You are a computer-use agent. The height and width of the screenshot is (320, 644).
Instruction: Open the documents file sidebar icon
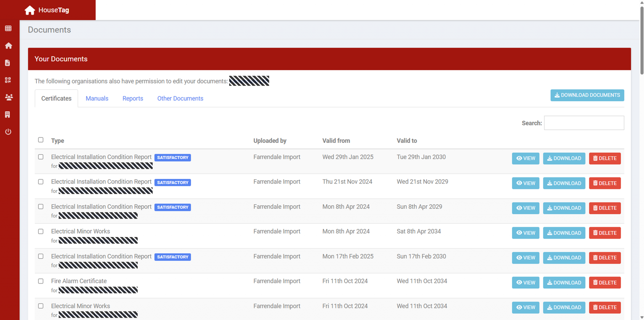click(8, 63)
